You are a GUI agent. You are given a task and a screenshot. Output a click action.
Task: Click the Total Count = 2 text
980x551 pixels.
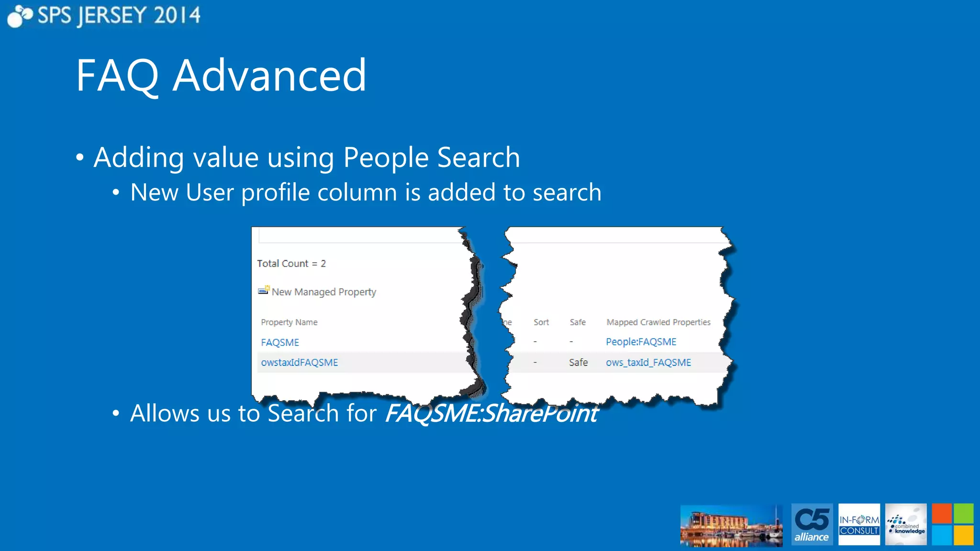coord(291,264)
